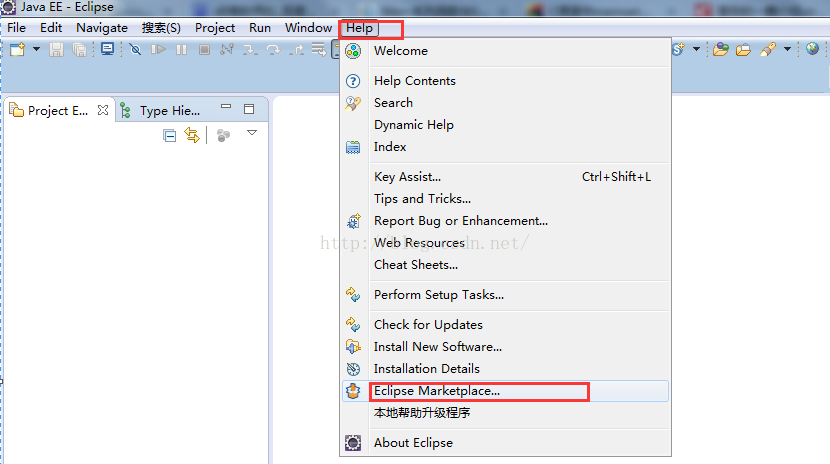Choose Check for Updates

tap(505, 325)
